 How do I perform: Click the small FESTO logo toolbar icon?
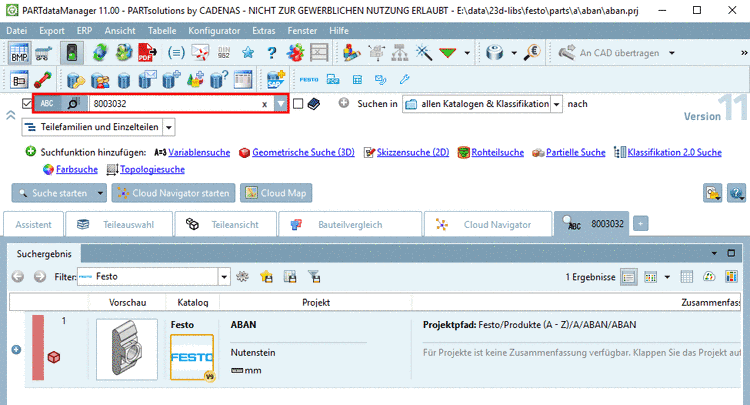point(309,80)
